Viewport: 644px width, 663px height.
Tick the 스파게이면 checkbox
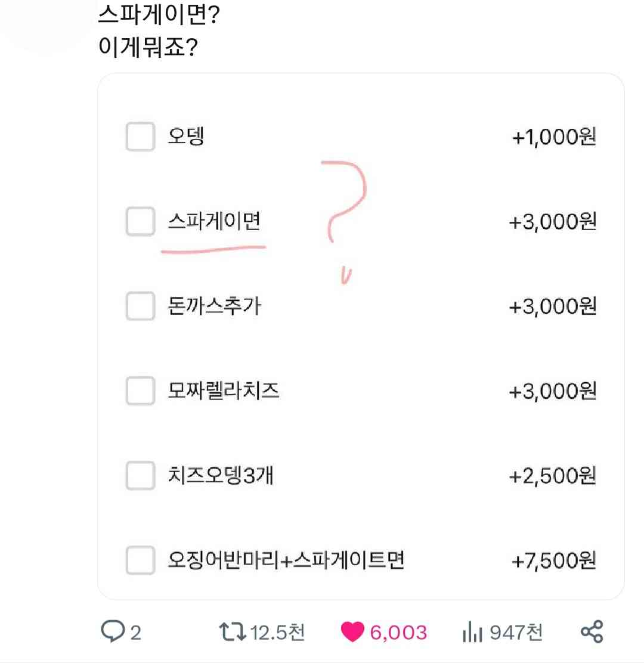coord(140,221)
